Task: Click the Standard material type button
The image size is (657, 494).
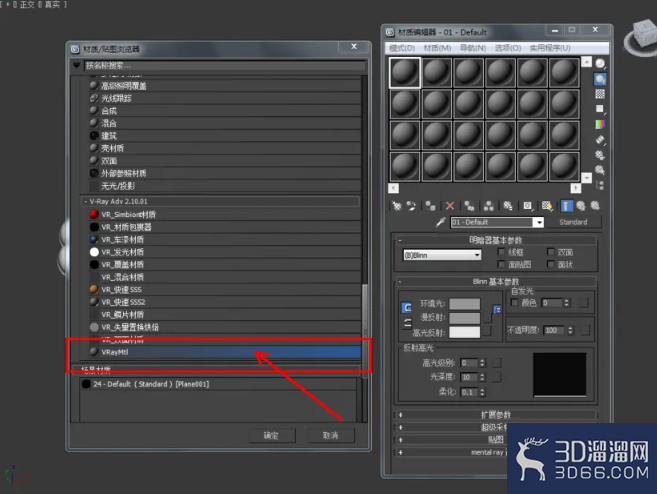Action: pos(574,222)
